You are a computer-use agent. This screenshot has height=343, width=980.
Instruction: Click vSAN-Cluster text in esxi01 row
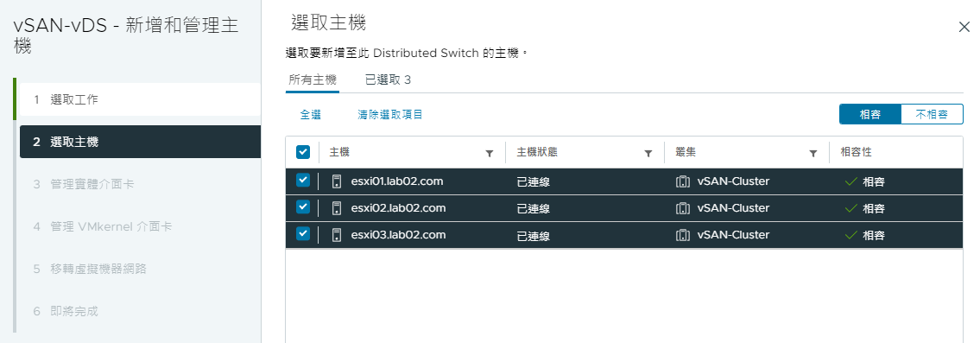coord(733,181)
